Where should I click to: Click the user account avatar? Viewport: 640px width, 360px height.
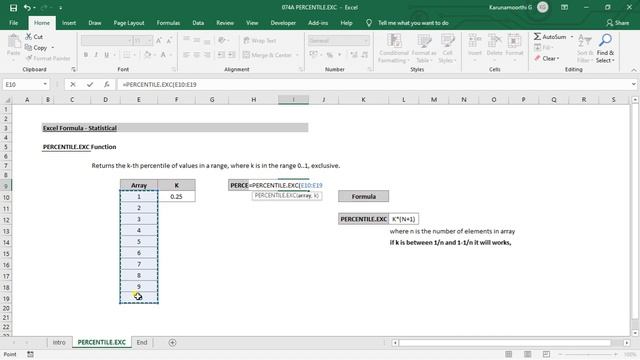pyautogui.click(x=542, y=7)
